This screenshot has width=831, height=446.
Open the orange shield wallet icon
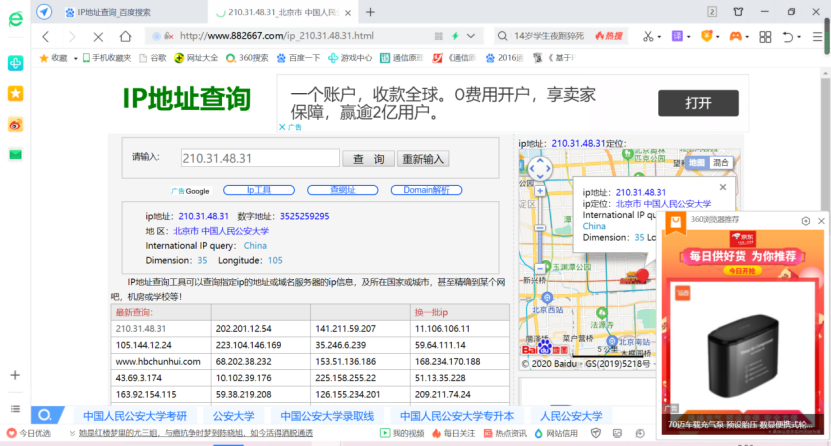click(706, 36)
